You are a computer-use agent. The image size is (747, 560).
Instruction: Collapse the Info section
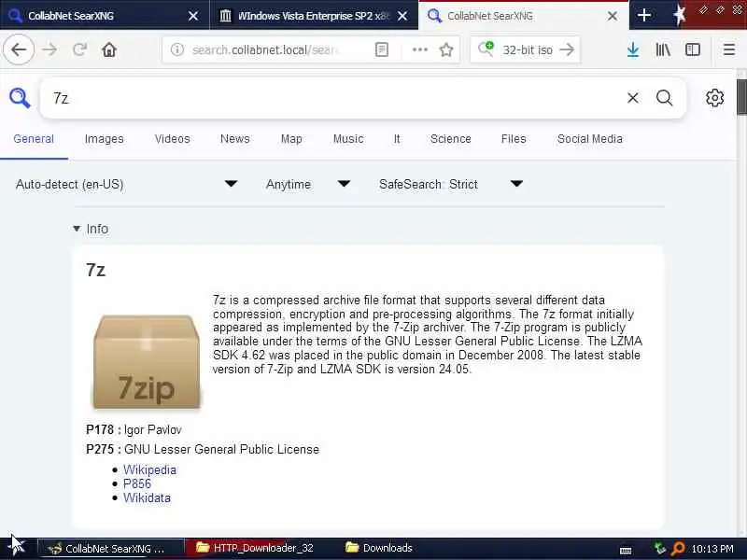[x=91, y=229]
